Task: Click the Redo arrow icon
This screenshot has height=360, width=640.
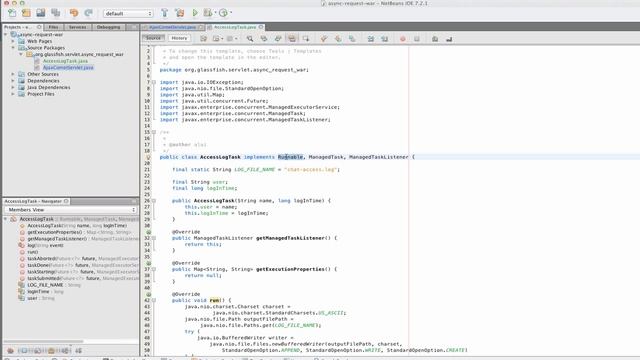Action: click(x=89, y=13)
